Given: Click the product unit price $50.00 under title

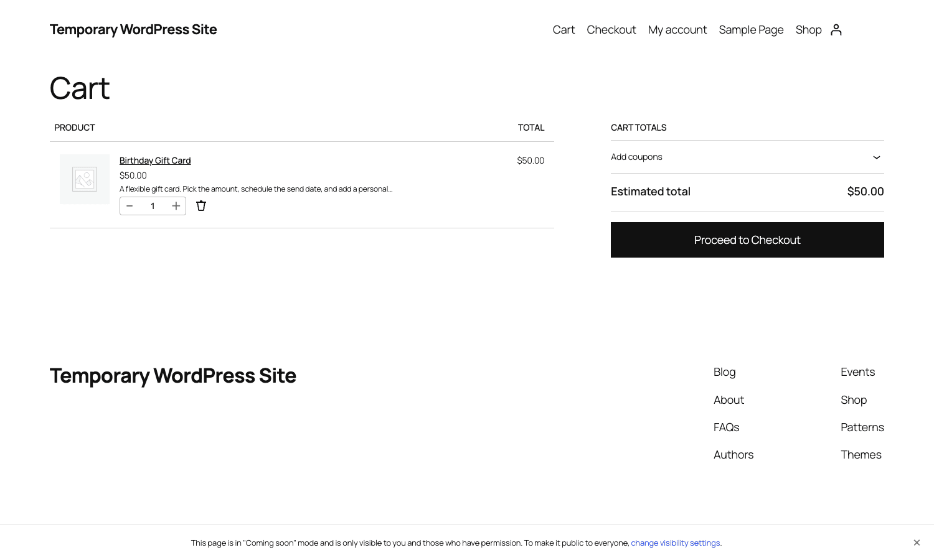Looking at the screenshot, I should [133, 175].
